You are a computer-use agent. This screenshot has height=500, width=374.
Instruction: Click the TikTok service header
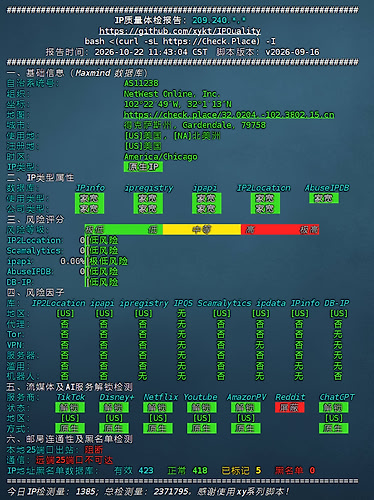[x=70, y=397]
